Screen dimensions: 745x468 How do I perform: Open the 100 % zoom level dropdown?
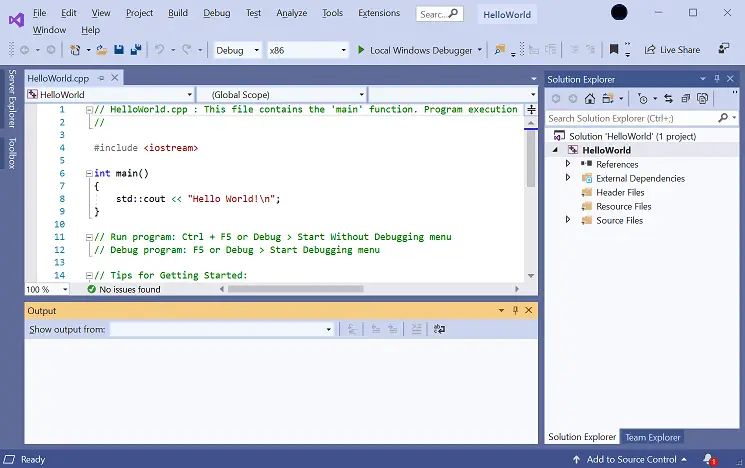[47, 289]
